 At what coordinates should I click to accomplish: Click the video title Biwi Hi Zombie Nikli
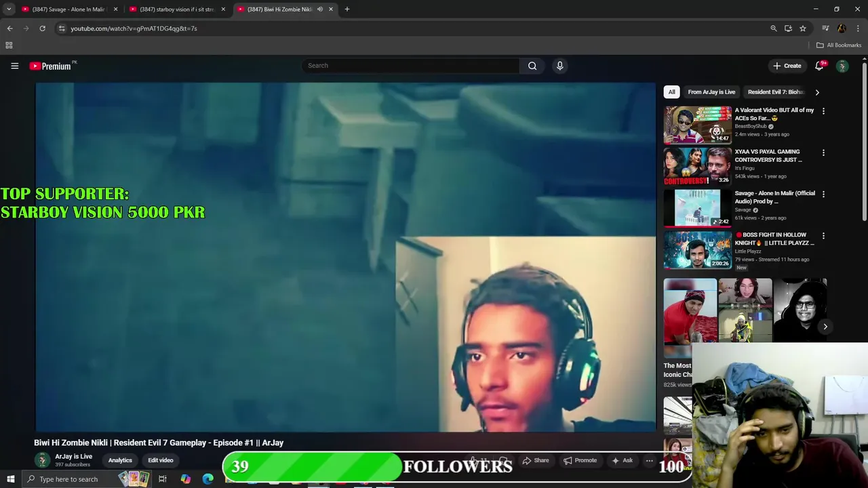point(159,443)
